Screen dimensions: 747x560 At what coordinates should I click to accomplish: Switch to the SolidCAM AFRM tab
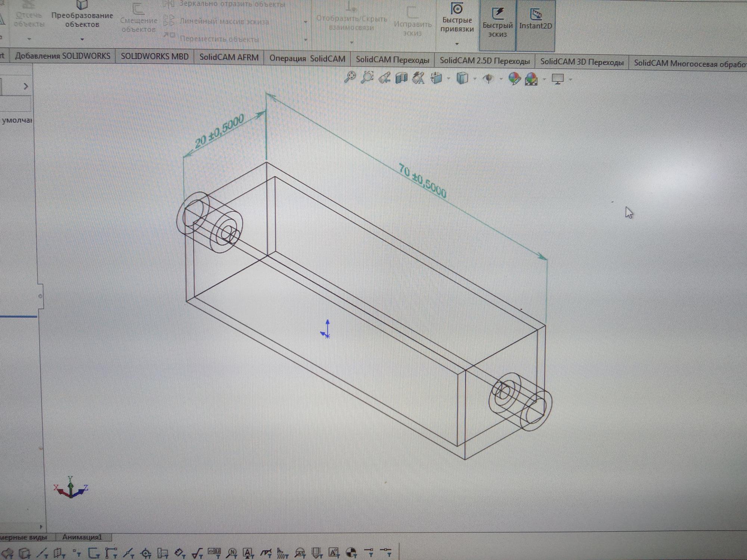pos(229,57)
